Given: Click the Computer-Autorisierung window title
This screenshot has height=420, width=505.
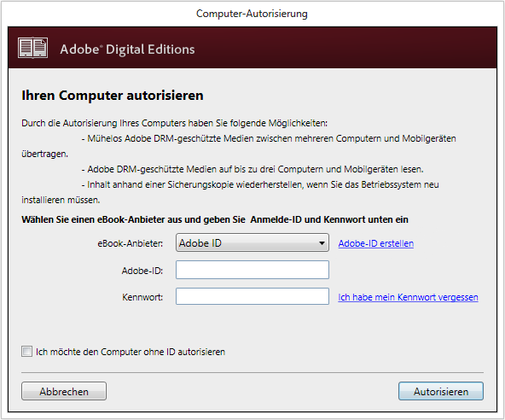Looking at the screenshot, I should (252, 14).
